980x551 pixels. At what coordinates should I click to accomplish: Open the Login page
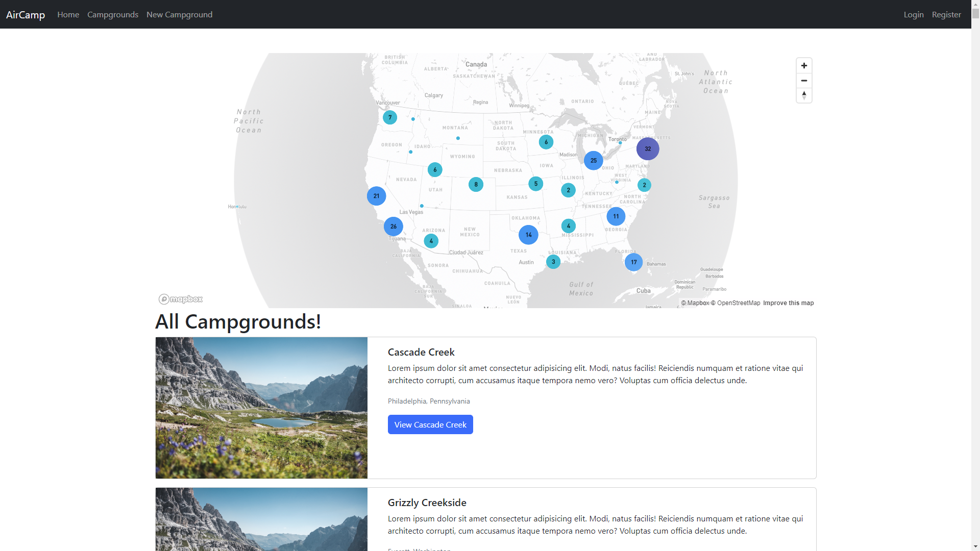pyautogui.click(x=914, y=14)
